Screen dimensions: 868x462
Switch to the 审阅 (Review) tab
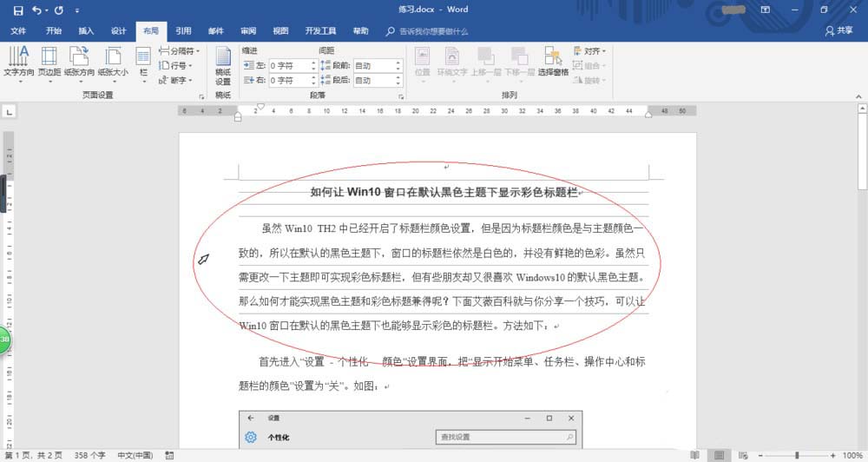click(x=248, y=31)
